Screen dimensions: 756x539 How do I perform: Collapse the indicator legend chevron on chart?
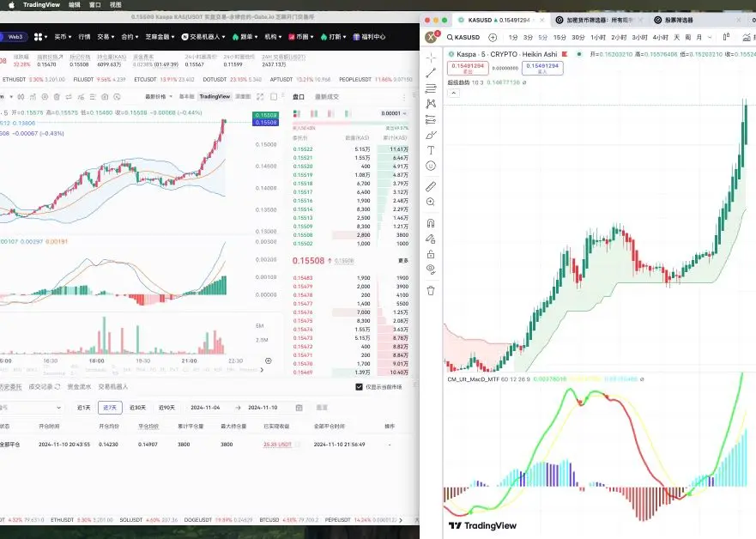coord(454,93)
